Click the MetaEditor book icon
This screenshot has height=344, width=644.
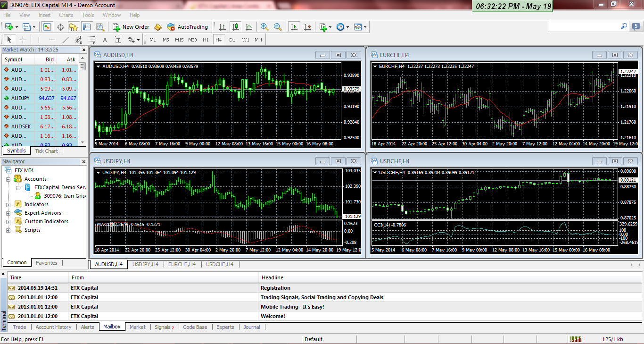(x=158, y=27)
